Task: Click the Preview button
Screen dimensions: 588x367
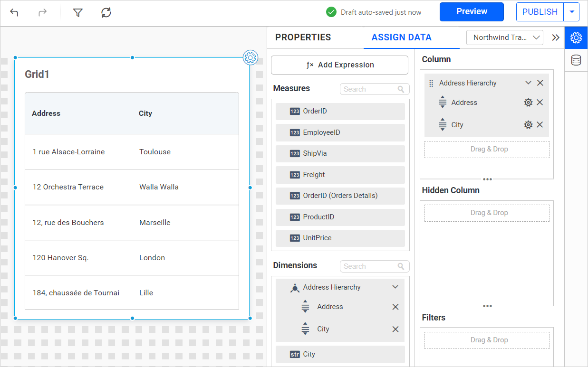Action: click(471, 12)
